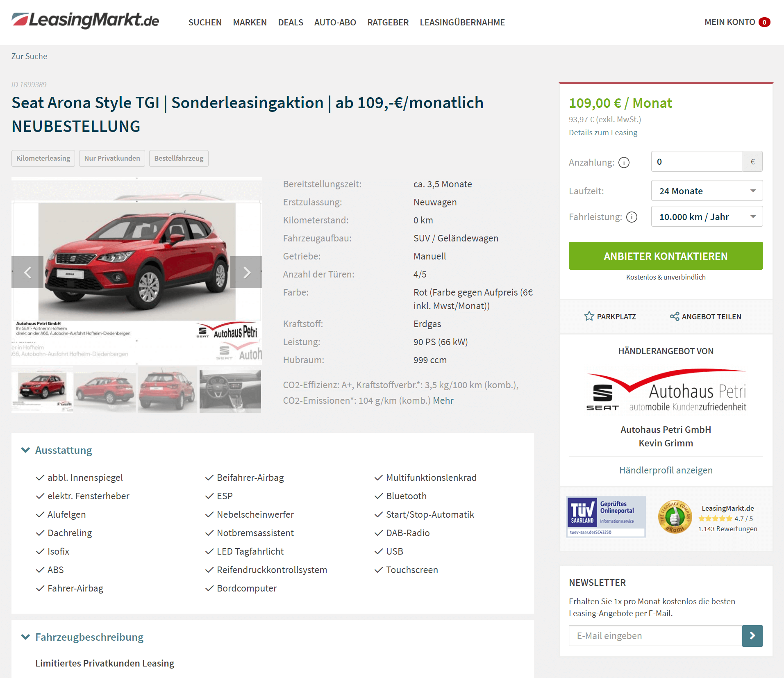
Task: Open the Laufzeit 24 Monate dropdown
Action: point(707,191)
